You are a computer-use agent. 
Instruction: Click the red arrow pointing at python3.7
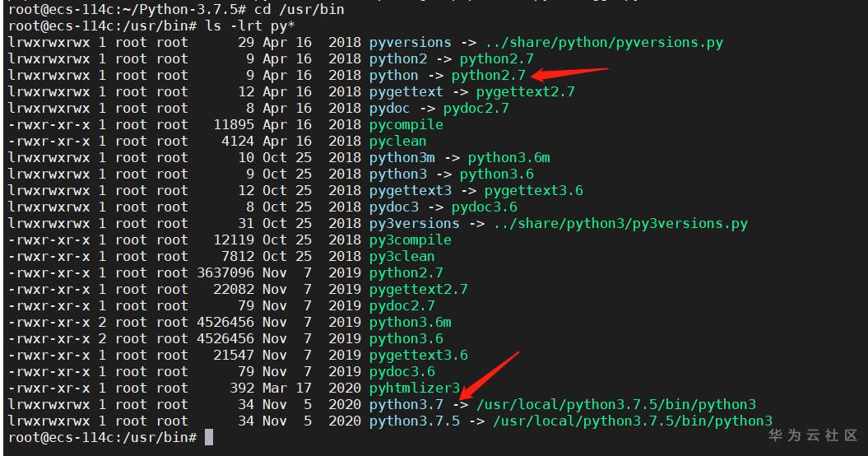489,375
